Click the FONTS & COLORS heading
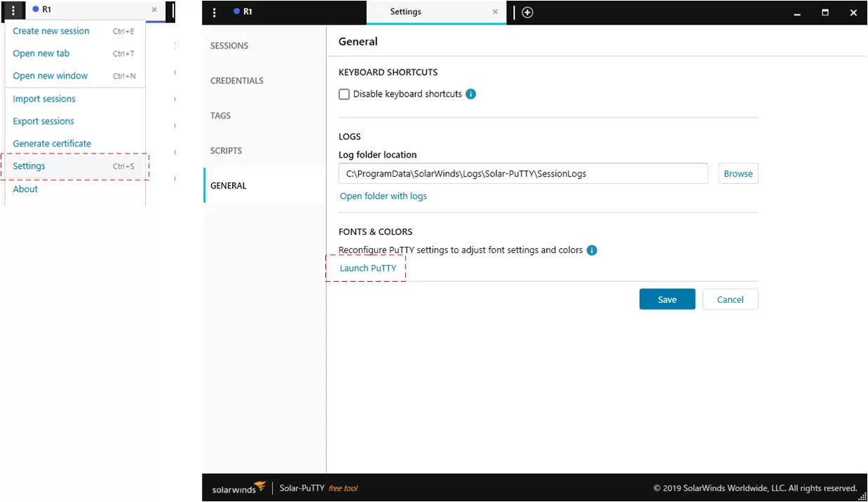 [x=376, y=232]
